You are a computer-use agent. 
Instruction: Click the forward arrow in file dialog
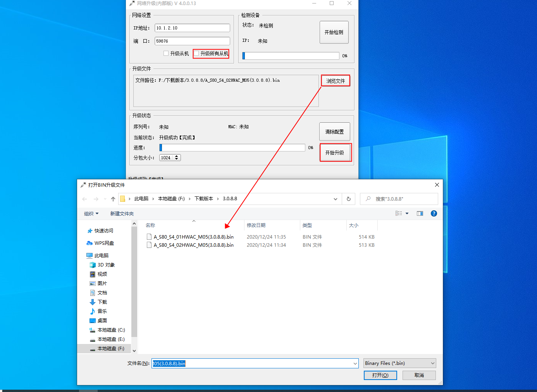[x=96, y=199]
